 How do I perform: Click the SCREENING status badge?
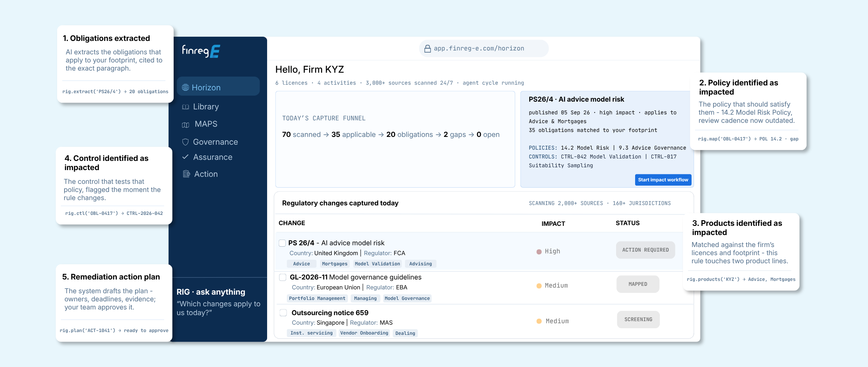(638, 319)
